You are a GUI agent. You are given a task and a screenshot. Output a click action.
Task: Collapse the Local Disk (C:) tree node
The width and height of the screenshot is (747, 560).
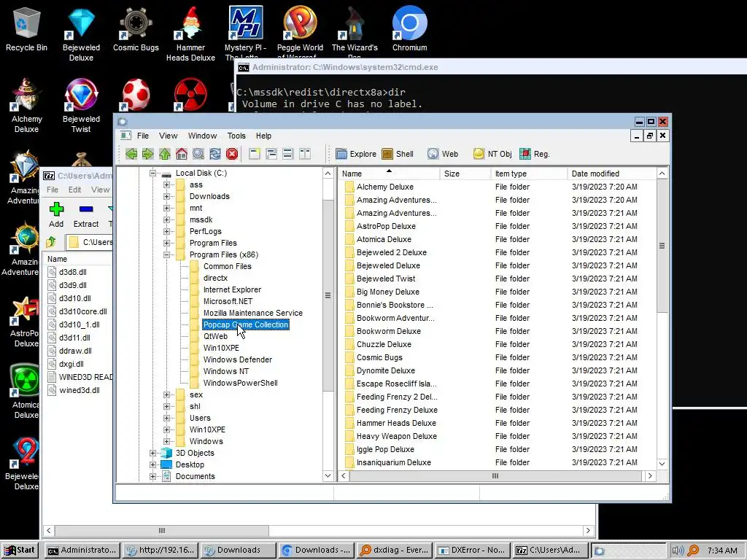152,174
